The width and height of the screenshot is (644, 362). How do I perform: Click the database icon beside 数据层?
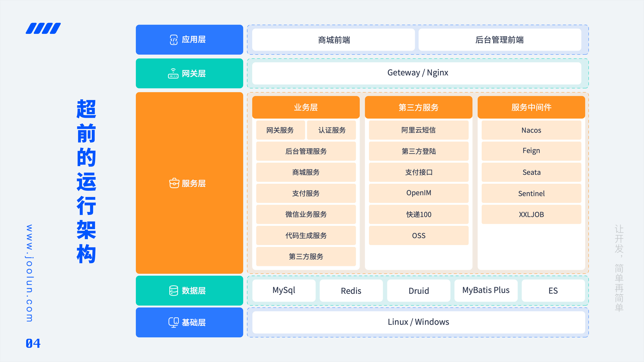[x=174, y=291]
